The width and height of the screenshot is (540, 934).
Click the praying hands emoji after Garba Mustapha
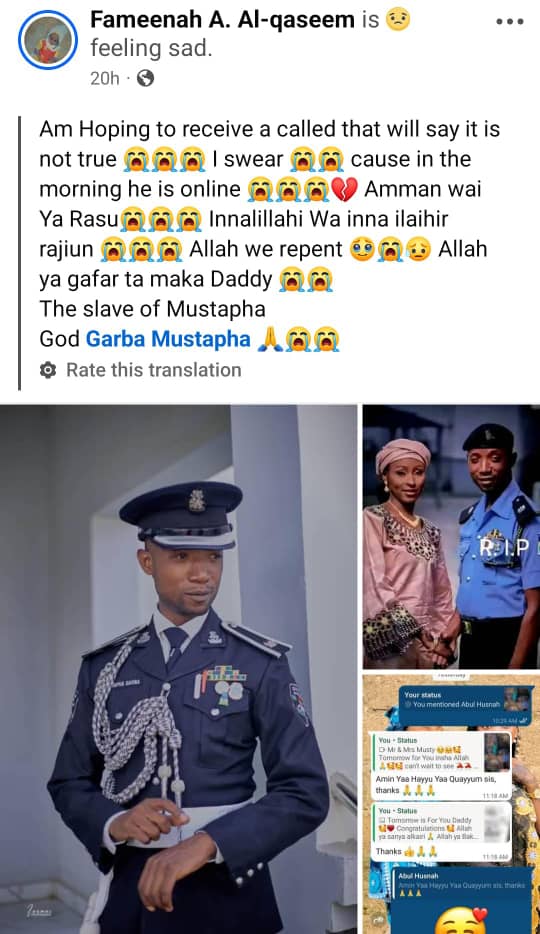tap(270, 340)
